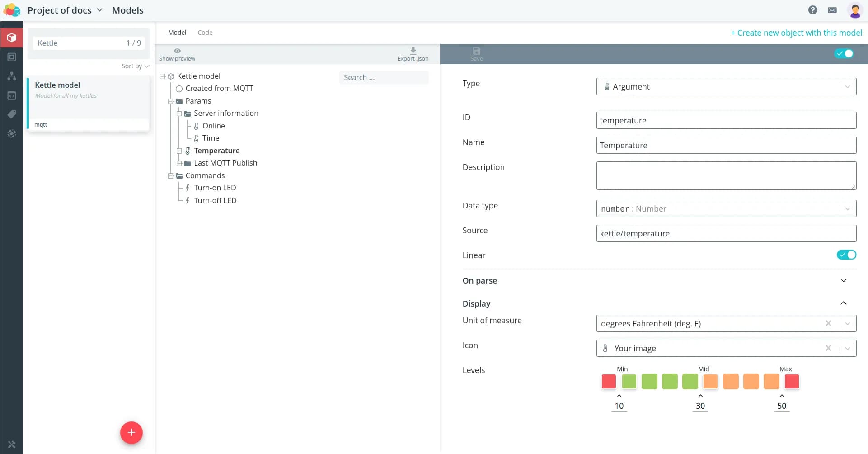Click the user avatar icon
This screenshot has width=868, height=454.
click(x=854, y=10)
